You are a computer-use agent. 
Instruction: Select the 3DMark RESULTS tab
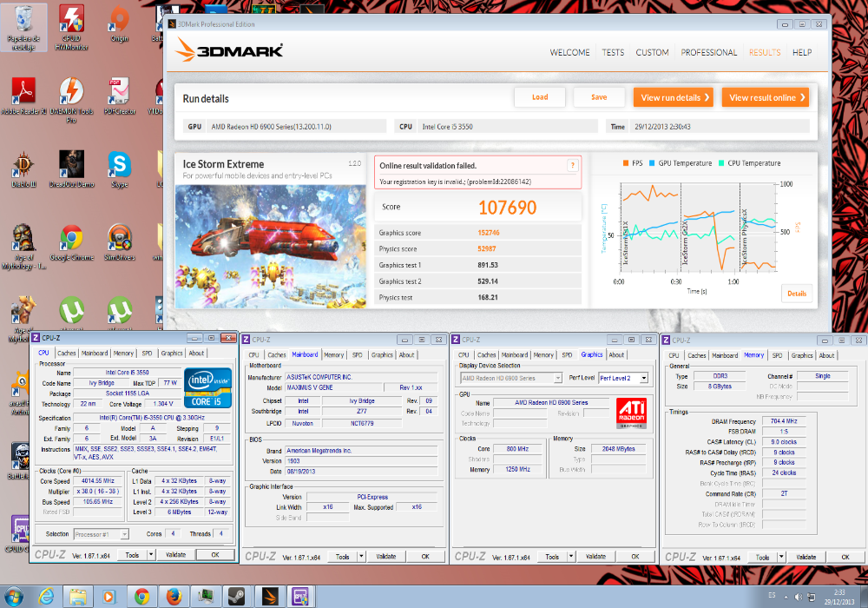point(765,53)
